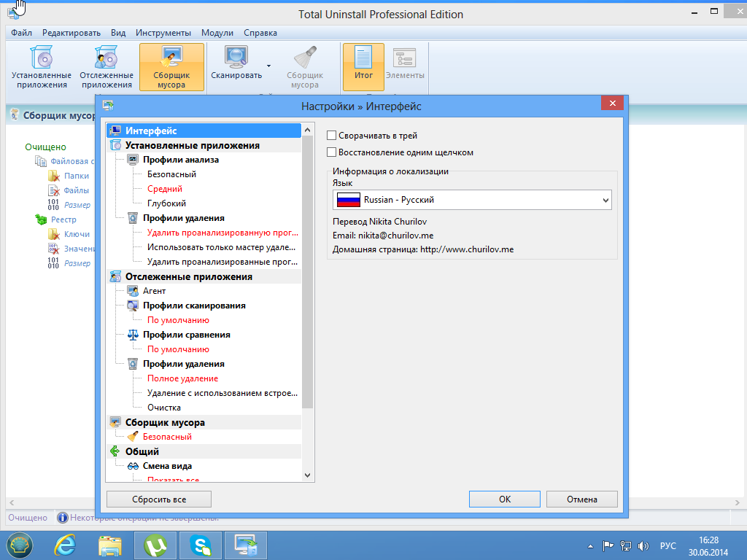Click the Агент icon in tree
Image resolution: width=747 pixels, height=560 pixels.
point(133,291)
